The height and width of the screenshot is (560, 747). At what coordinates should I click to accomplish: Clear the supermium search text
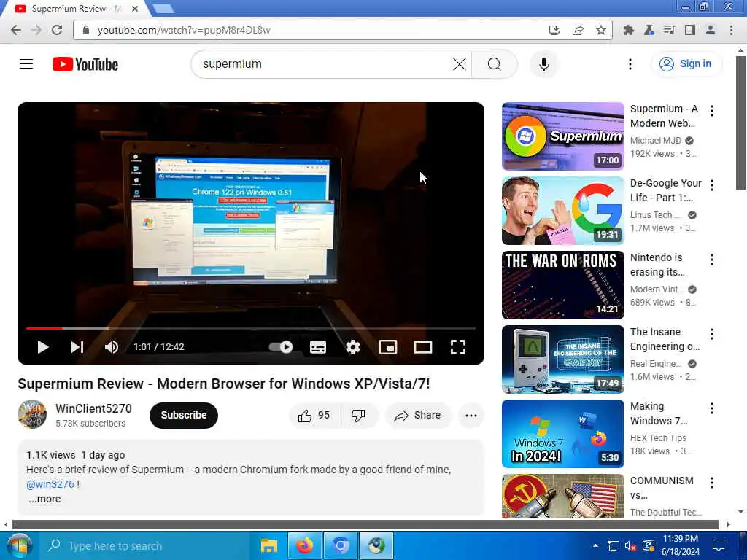[460, 64]
